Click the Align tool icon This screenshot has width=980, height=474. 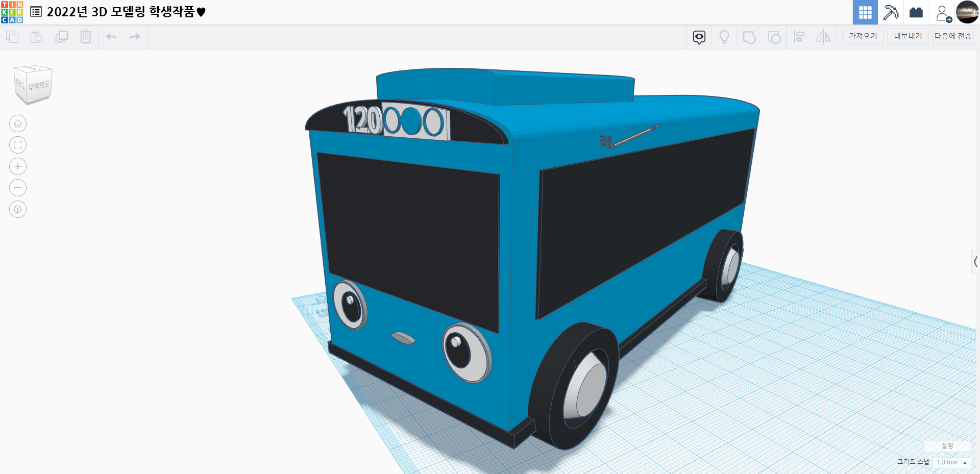799,37
